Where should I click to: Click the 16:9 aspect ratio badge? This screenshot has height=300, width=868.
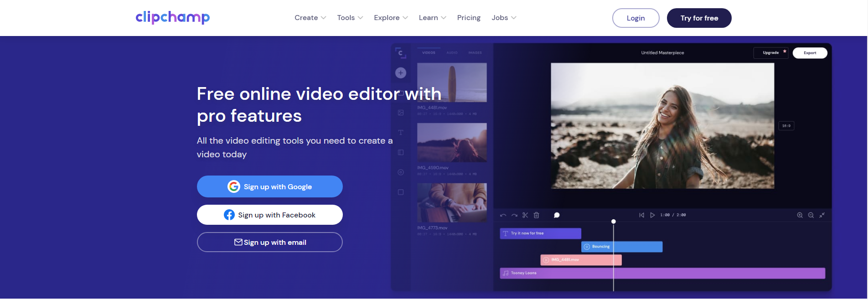pos(786,126)
